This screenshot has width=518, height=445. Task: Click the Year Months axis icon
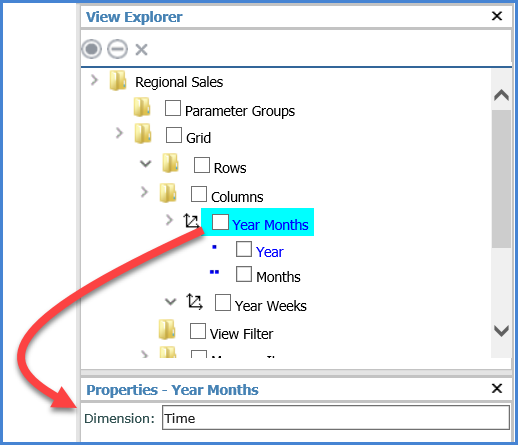(191, 221)
